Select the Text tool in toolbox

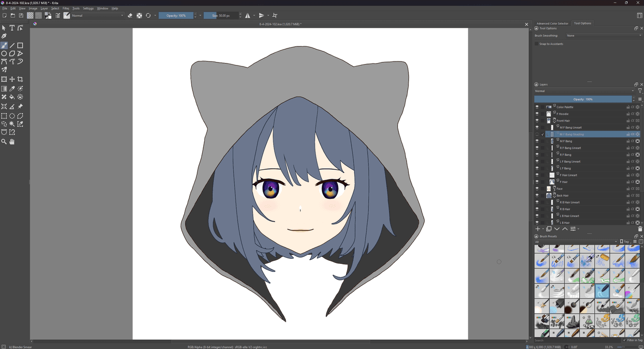point(12,28)
